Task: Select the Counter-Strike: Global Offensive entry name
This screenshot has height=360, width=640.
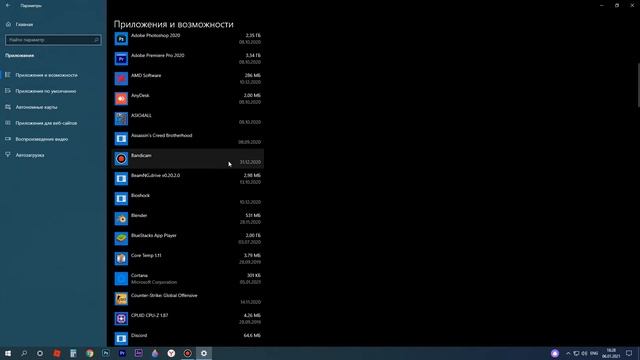Action: [164, 296]
